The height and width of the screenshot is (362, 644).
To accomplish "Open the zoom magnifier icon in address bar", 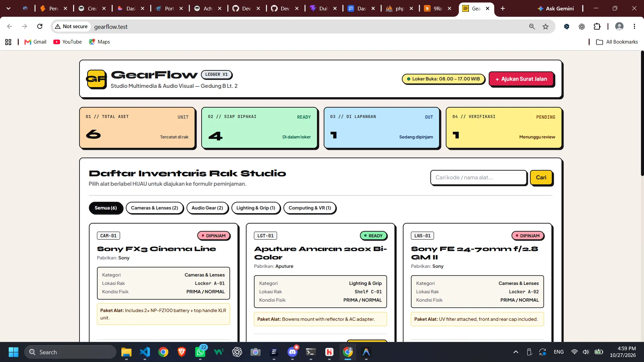I will coord(532,26).
